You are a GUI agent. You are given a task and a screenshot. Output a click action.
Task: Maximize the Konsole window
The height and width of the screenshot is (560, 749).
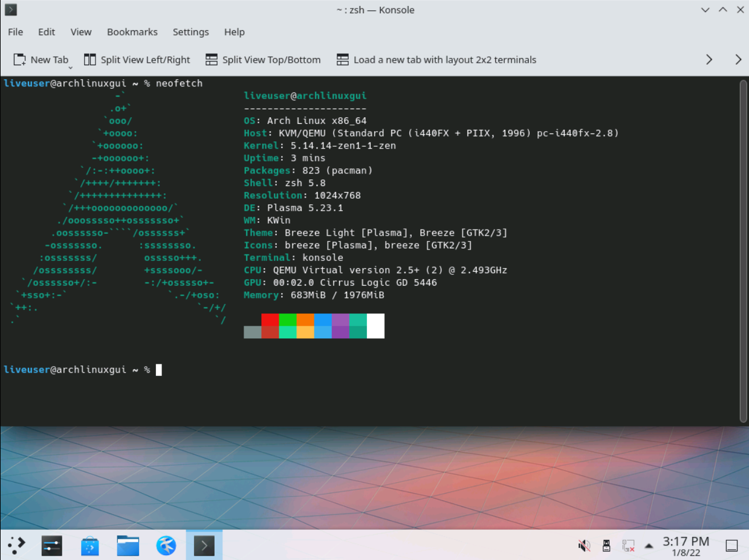click(722, 10)
